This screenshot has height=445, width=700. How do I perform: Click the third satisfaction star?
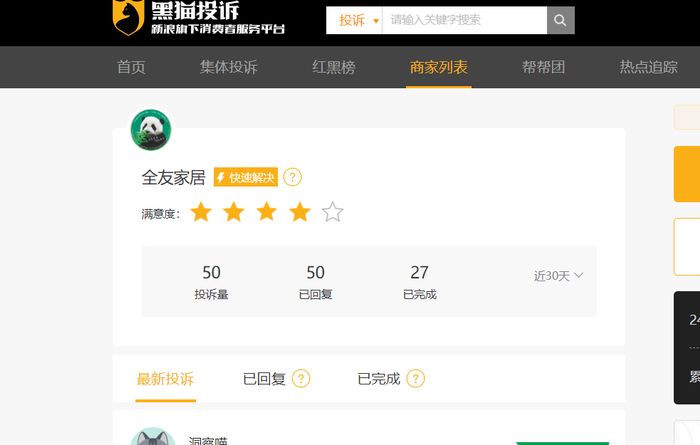pyautogui.click(x=267, y=212)
